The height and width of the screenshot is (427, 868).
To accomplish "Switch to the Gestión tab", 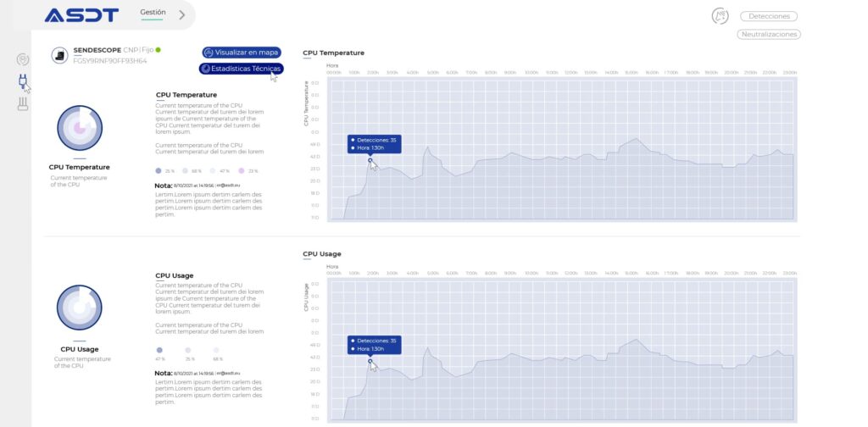I will point(153,13).
